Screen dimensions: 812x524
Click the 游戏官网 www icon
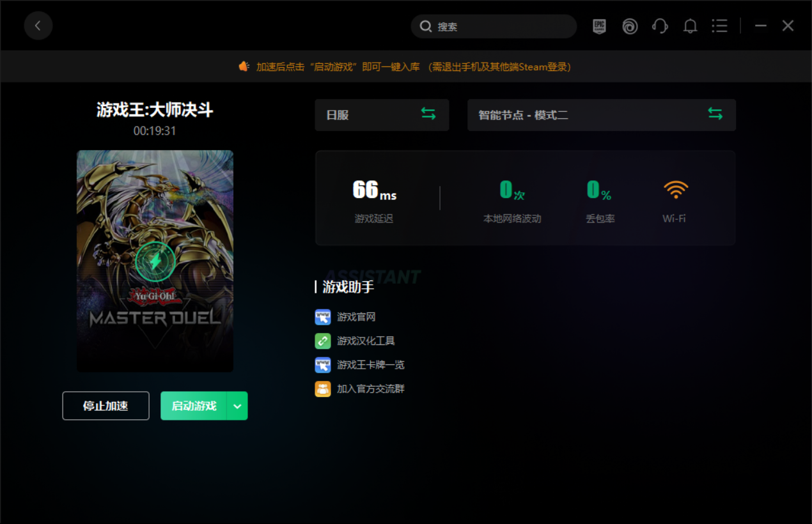323,317
